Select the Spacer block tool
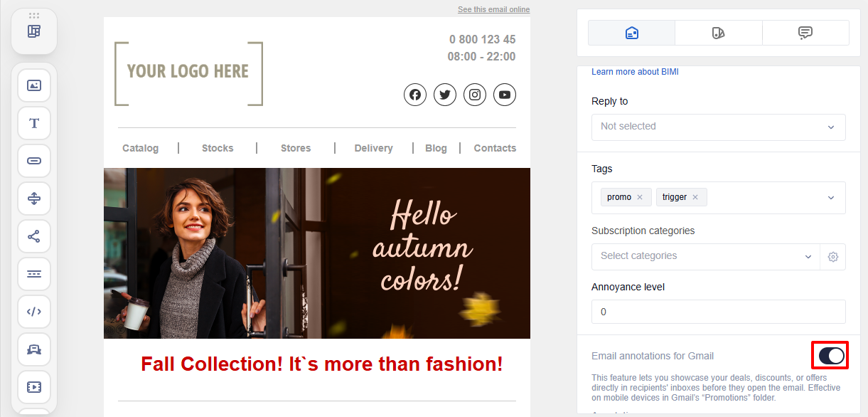This screenshot has height=417, width=868. click(33, 199)
